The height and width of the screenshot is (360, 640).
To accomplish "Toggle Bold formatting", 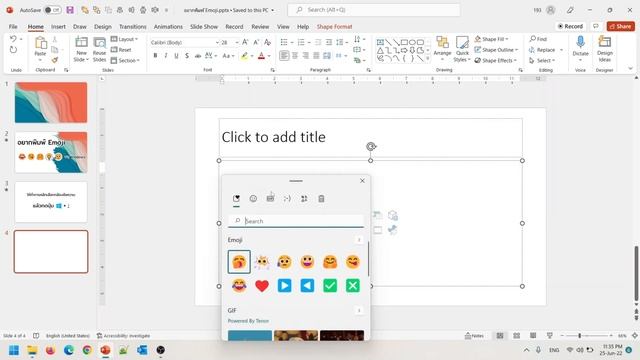I will pyautogui.click(x=155, y=56).
